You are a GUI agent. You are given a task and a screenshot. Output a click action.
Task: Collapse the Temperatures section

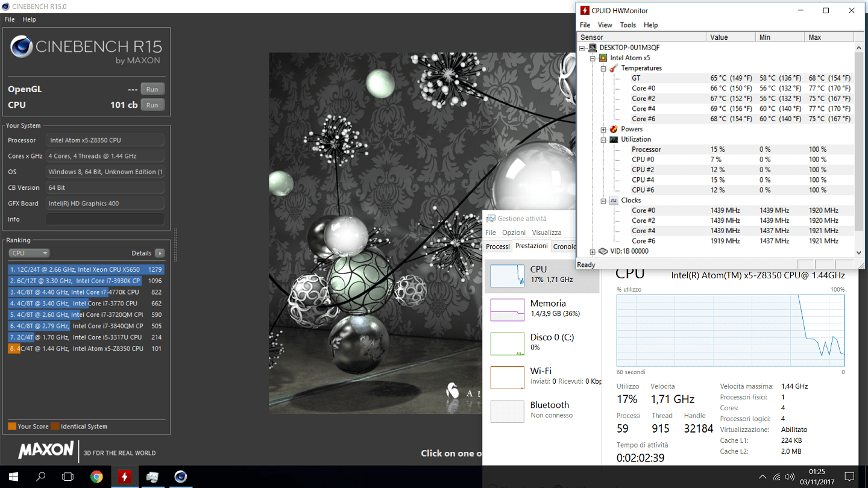(603, 69)
